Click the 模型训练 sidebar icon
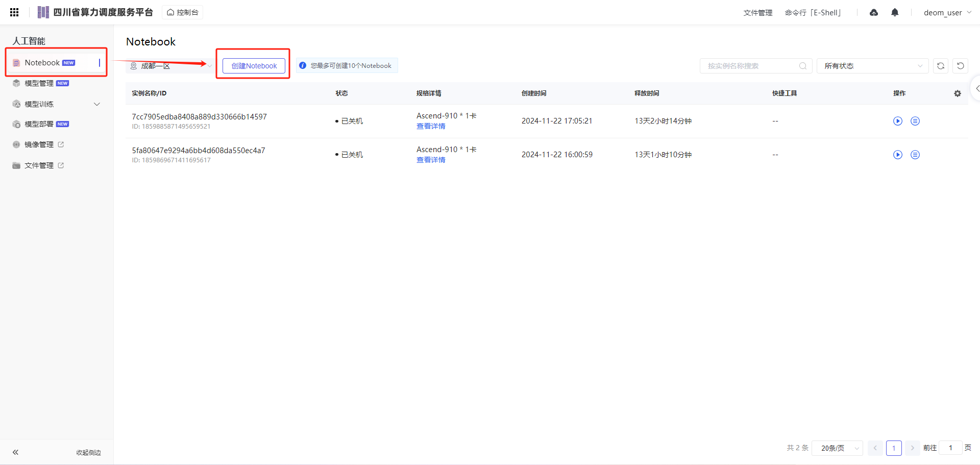980x465 pixels. [16, 104]
